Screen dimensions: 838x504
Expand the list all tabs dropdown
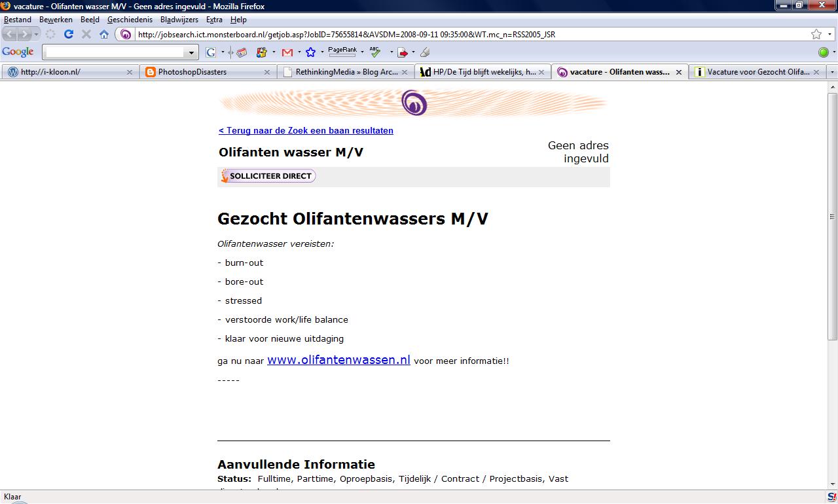tap(831, 72)
